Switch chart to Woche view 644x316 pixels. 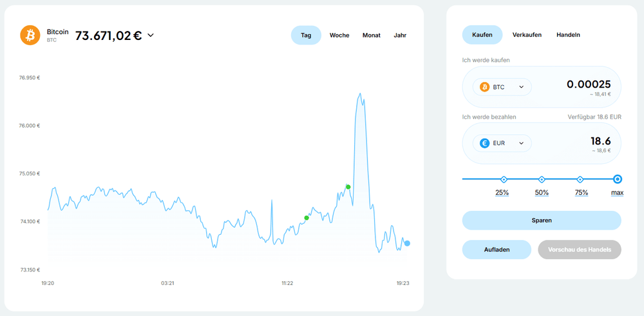[339, 35]
